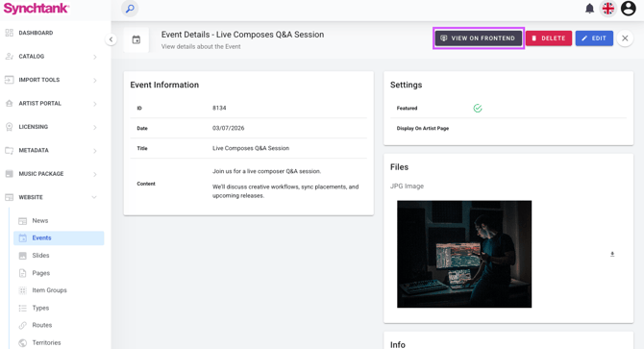
Task: Click the title value Live Composes Q&A Session
Action: click(x=251, y=148)
